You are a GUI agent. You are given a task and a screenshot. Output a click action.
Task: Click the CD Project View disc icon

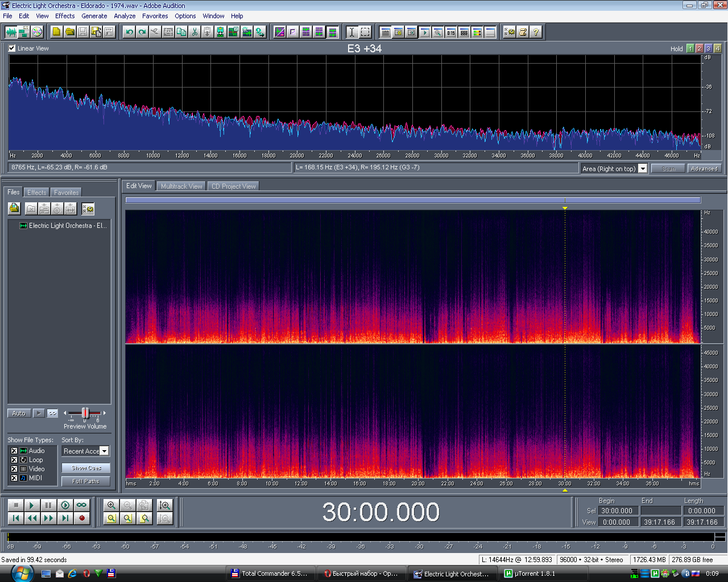pos(37,32)
